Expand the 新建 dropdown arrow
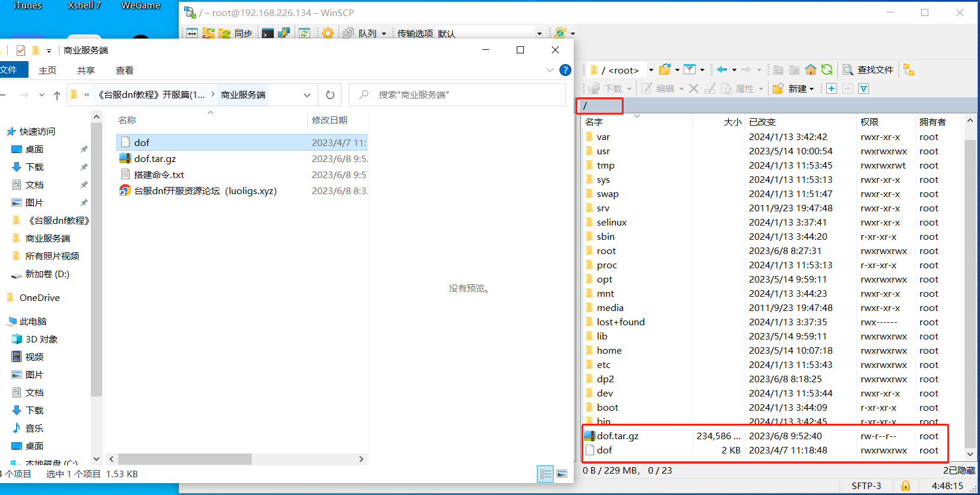980x495 pixels. coord(811,89)
